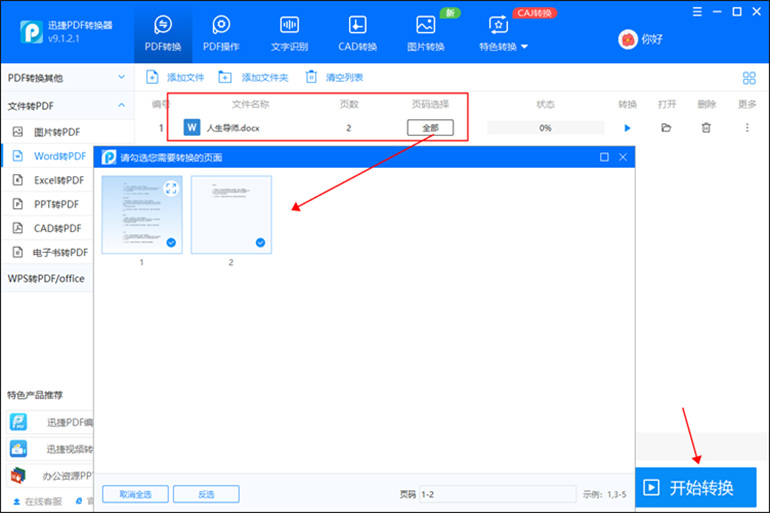Click the user avatar icon
Image resolution: width=770 pixels, height=513 pixels.
628,39
